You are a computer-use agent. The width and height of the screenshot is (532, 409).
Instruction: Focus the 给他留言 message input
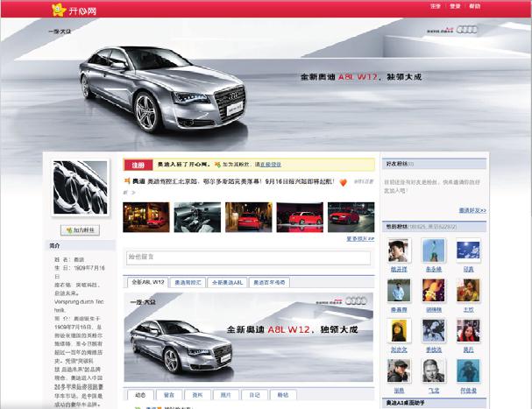248,257
